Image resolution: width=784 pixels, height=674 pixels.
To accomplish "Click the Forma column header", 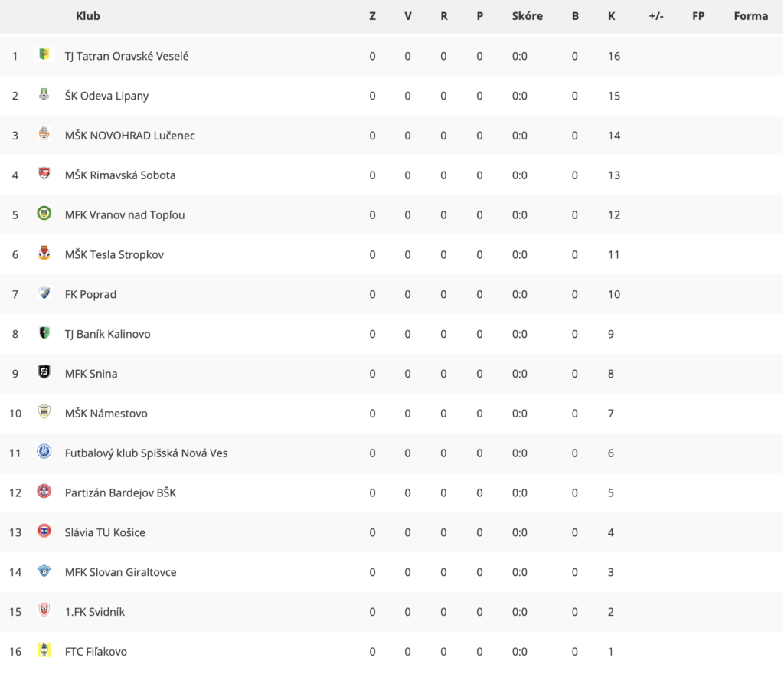I will tap(750, 16).
